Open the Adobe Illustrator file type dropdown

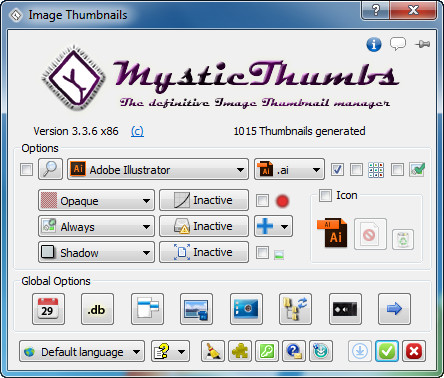158,169
